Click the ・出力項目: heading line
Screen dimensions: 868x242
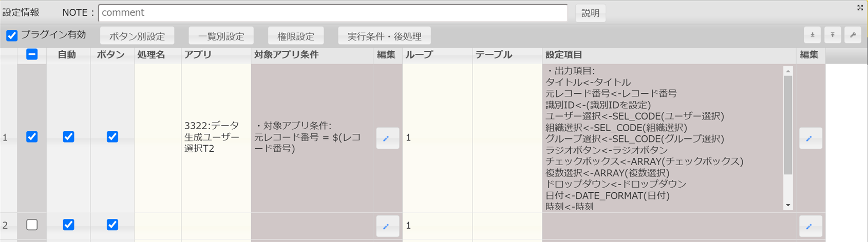pos(570,71)
